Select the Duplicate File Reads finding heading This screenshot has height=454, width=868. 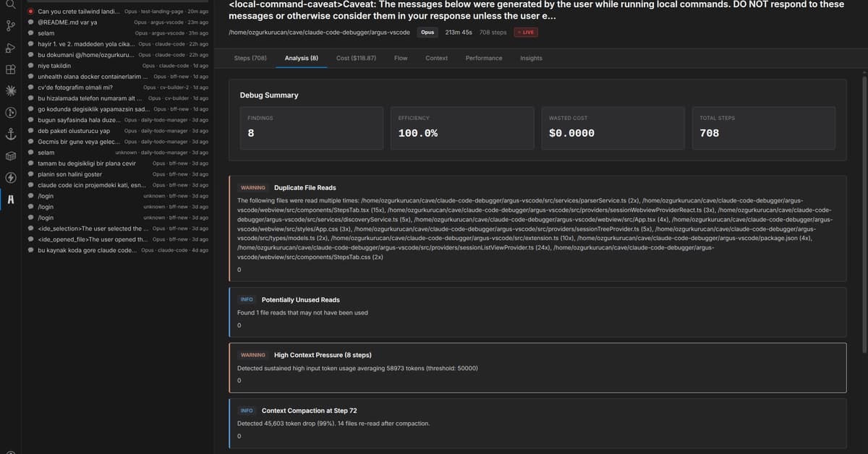pos(305,188)
